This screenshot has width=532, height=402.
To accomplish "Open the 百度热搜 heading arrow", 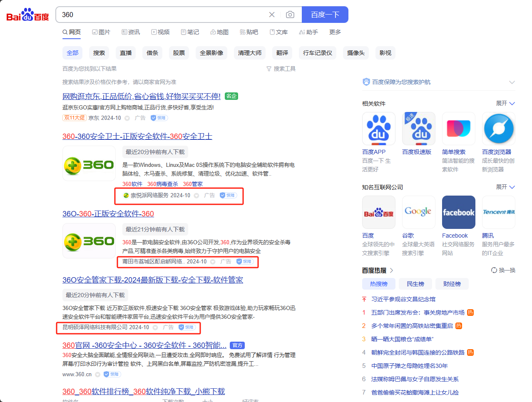I will click(x=391, y=270).
